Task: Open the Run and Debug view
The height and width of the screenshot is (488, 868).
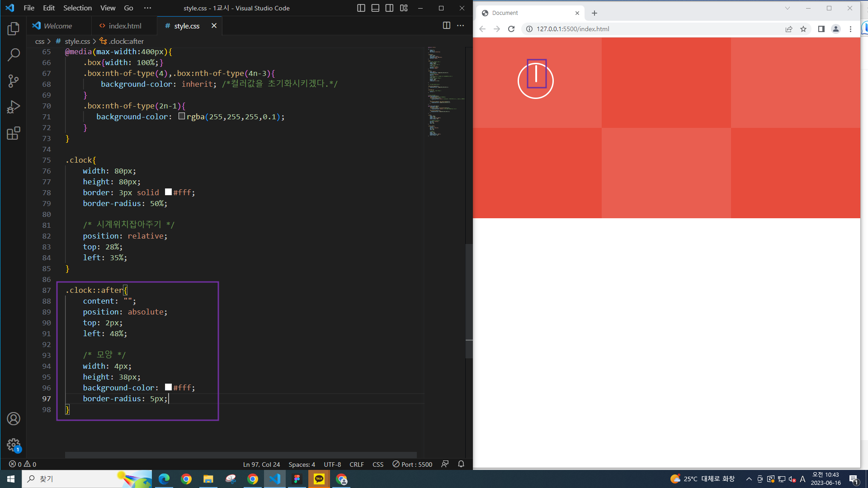Action: pyautogui.click(x=14, y=107)
